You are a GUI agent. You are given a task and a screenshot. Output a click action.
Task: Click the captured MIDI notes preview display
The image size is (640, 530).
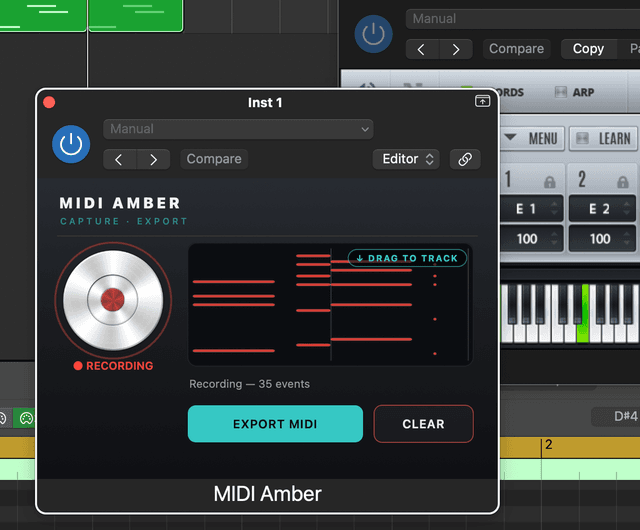[330, 304]
